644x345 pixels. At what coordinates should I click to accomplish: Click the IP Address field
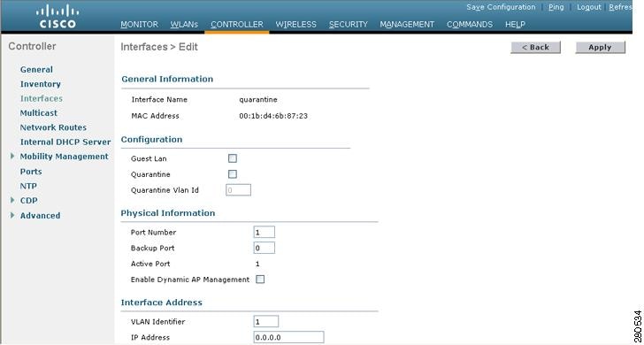click(288, 337)
